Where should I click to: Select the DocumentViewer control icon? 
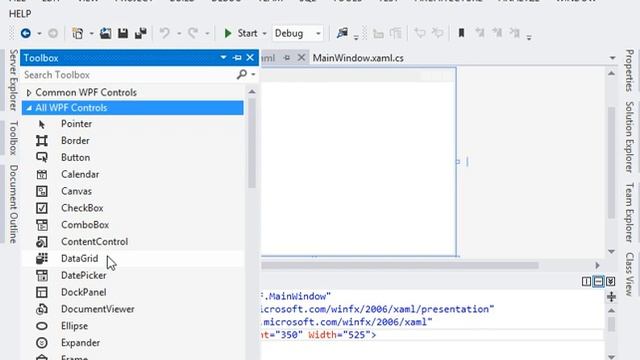tap(42, 309)
